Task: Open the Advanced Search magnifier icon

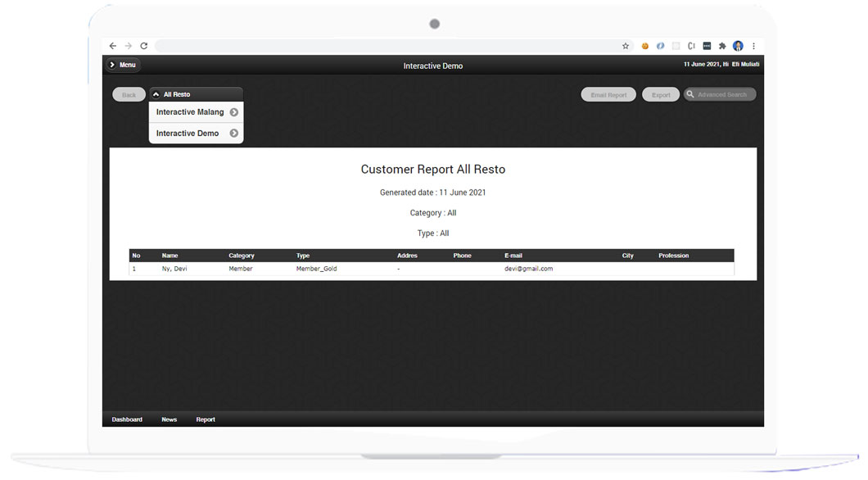Action: 690,93
